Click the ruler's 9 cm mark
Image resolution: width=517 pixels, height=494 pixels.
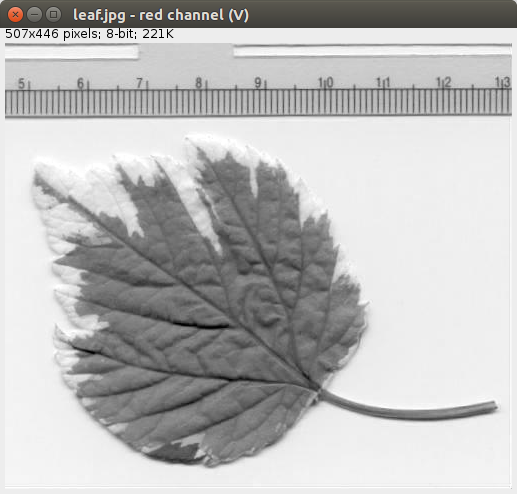click(x=258, y=83)
